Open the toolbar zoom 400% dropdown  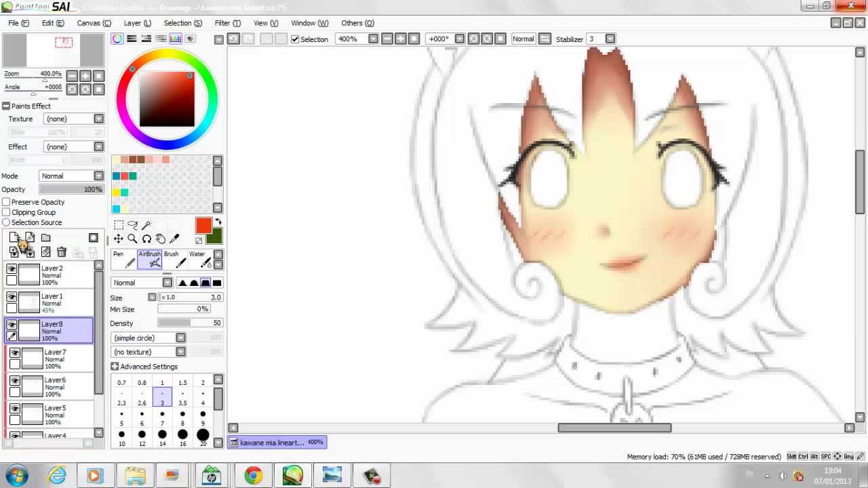click(373, 39)
